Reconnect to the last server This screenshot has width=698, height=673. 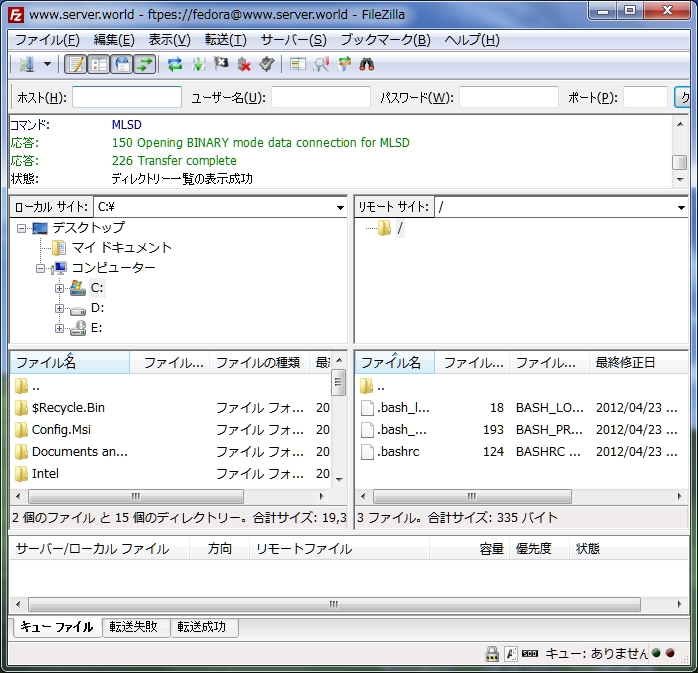click(267, 65)
